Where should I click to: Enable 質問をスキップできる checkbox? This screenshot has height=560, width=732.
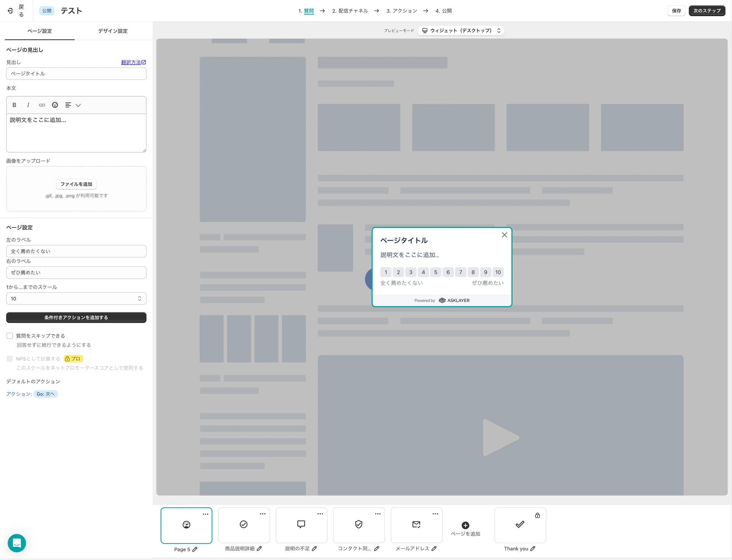point(10,336)
